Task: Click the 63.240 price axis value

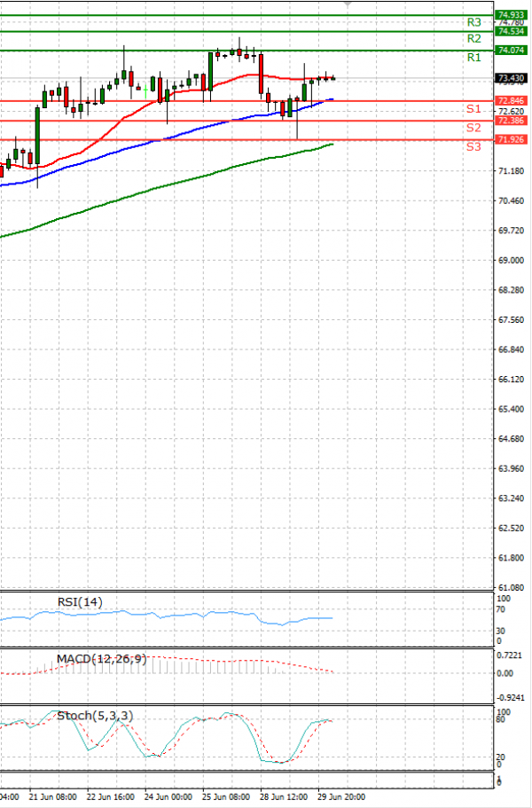Action: pos(512,498)
